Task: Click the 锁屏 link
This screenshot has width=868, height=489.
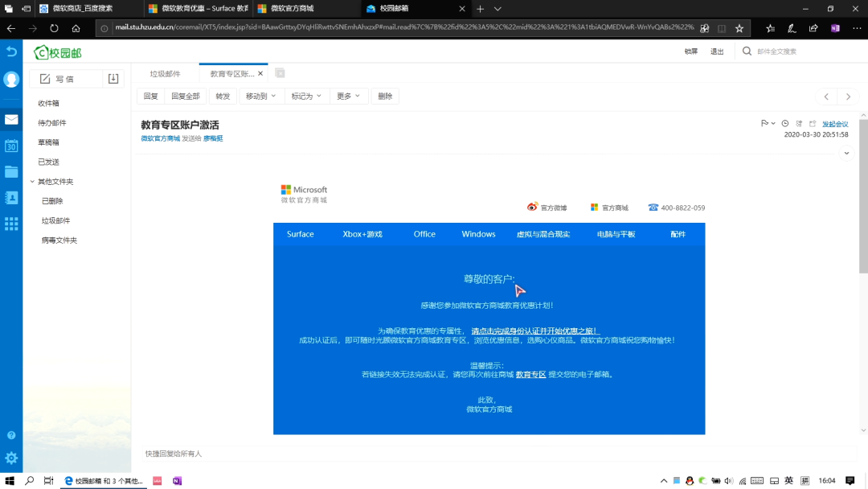Action: (x=691, y=51)
